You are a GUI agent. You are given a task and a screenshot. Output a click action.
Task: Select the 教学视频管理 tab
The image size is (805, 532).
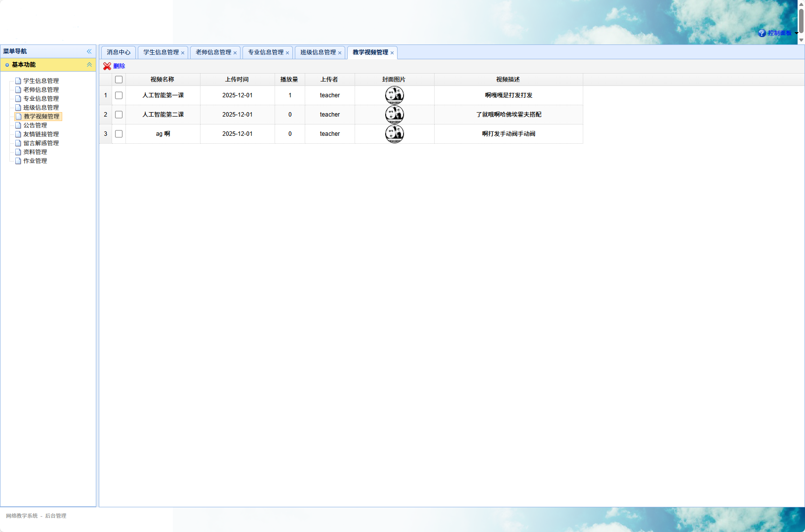[370, 52]
